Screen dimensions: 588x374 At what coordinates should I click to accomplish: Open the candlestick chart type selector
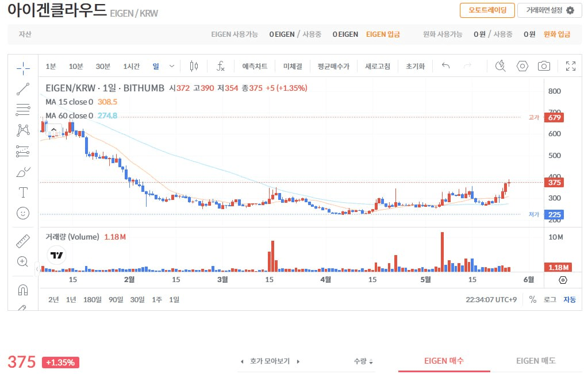point(194,66)
